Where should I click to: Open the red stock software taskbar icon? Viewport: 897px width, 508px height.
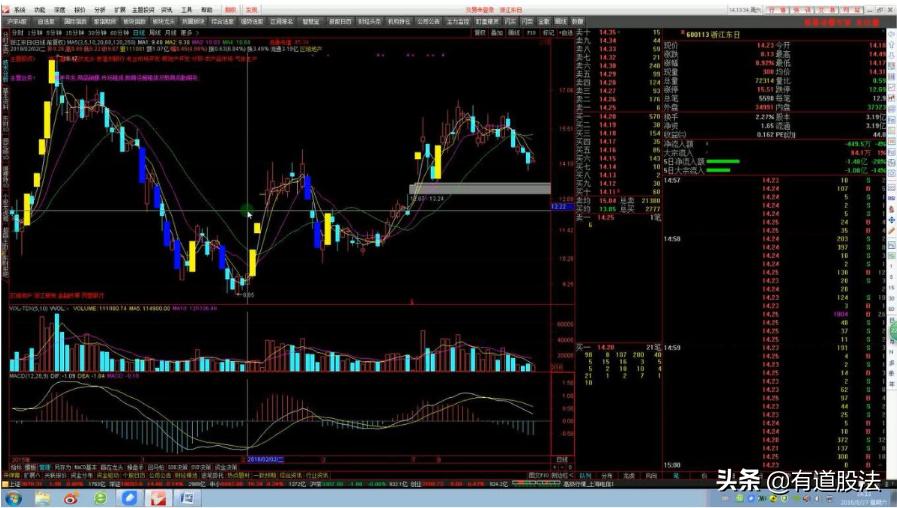(158, 498)
